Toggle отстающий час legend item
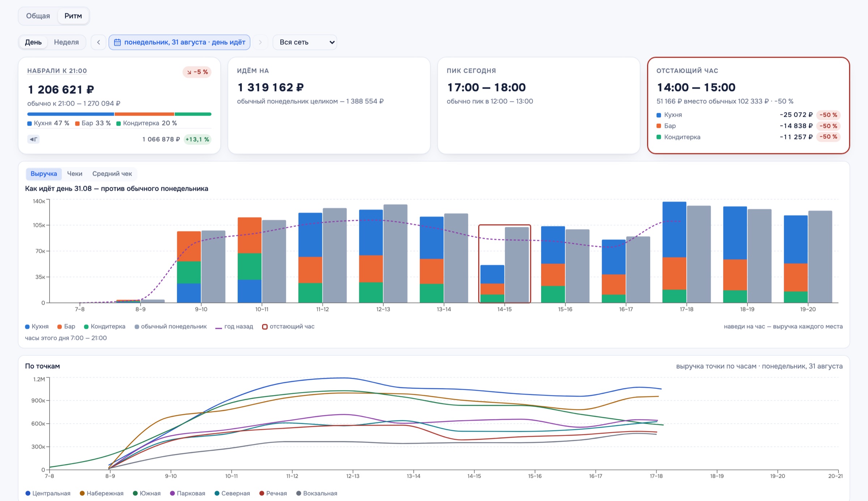This screenshot has width=868, height=501. pos(288,327)
